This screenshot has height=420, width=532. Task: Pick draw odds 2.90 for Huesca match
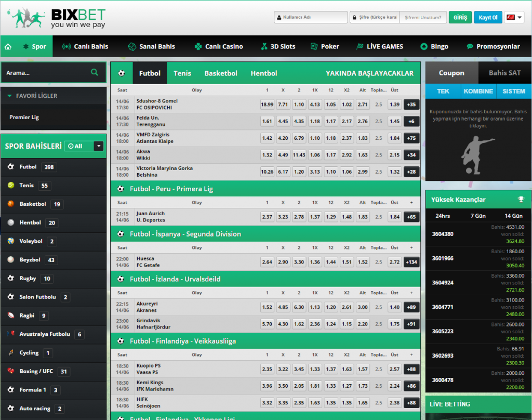[x=283, y=262]
